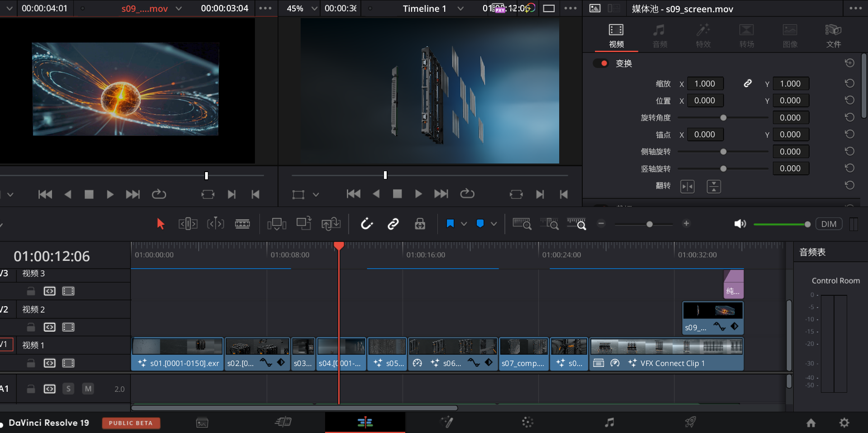Disable 视频 1 video track filmstrip icon

(68, 363)
